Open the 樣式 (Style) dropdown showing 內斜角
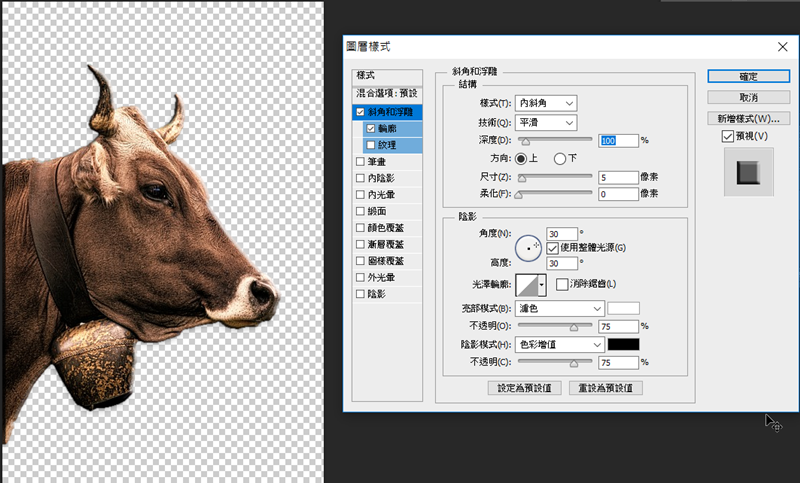The height and width of the screenshot is (483, 800). tap(546, 103)
